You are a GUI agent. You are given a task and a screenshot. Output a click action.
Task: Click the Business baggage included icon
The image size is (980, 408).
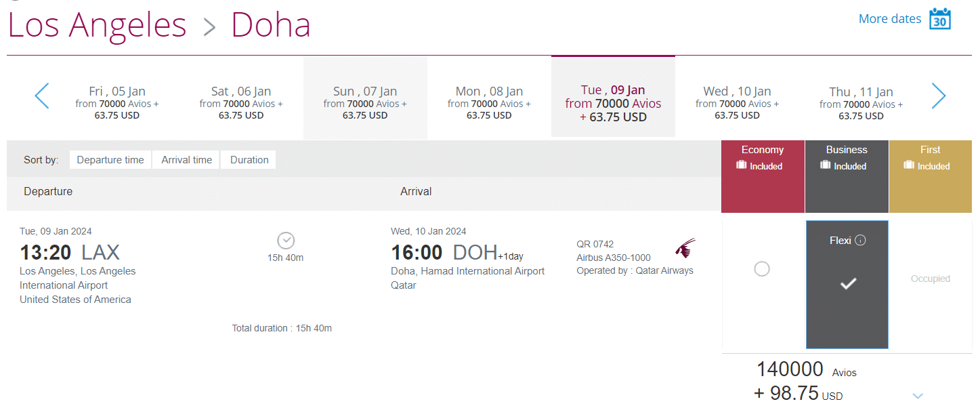click(x=825, y=166)
